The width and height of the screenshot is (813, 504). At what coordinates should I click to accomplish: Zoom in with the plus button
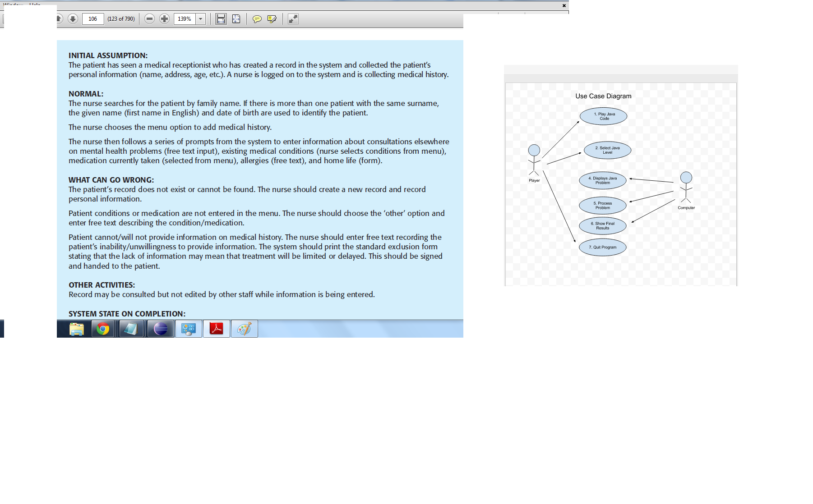click(x=165, y=19)
